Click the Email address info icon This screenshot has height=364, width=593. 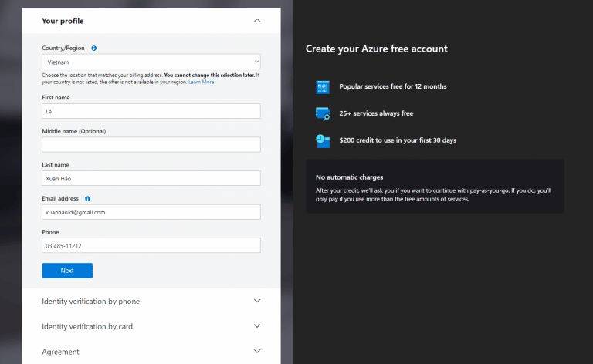pos(88,198)
